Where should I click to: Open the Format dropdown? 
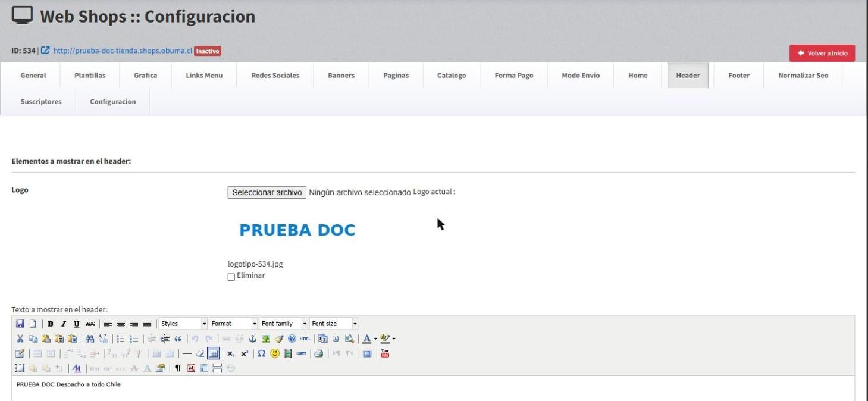click(x=233, y=324)
